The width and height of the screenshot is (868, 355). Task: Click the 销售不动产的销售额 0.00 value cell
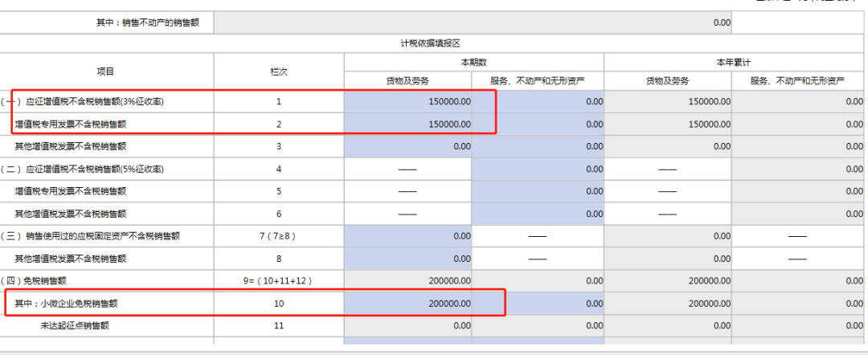473,23
